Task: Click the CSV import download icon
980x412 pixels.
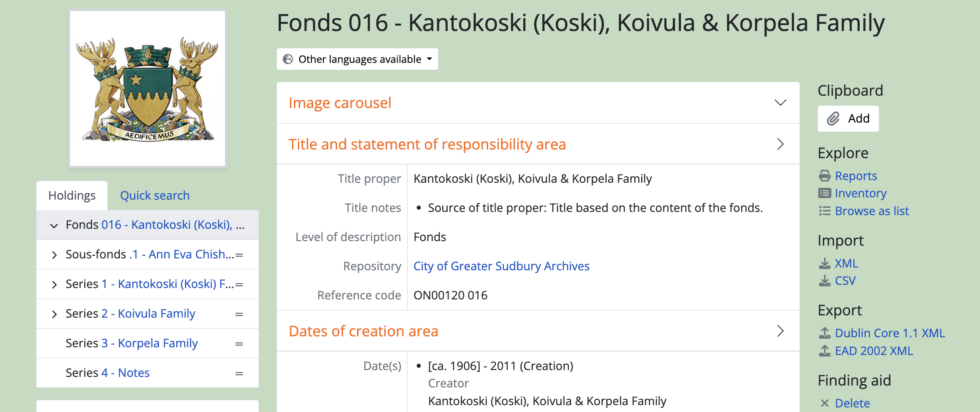Action: point(825,281)
